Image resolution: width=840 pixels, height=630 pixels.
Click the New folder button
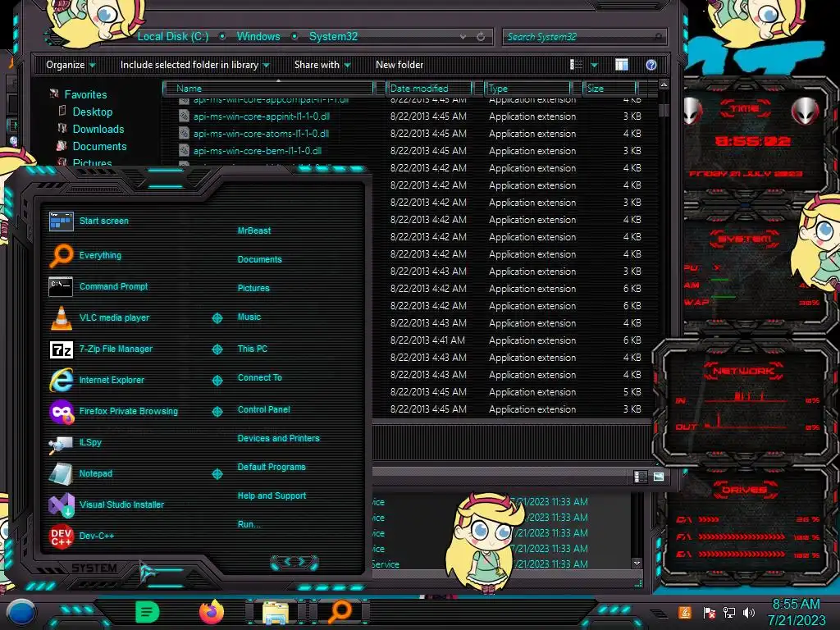click(399, 65)
